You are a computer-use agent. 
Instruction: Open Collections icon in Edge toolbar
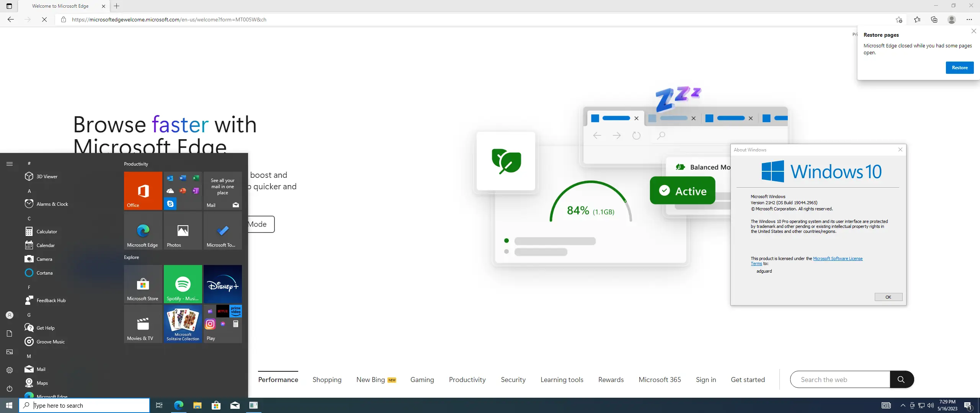click(934, 20)
